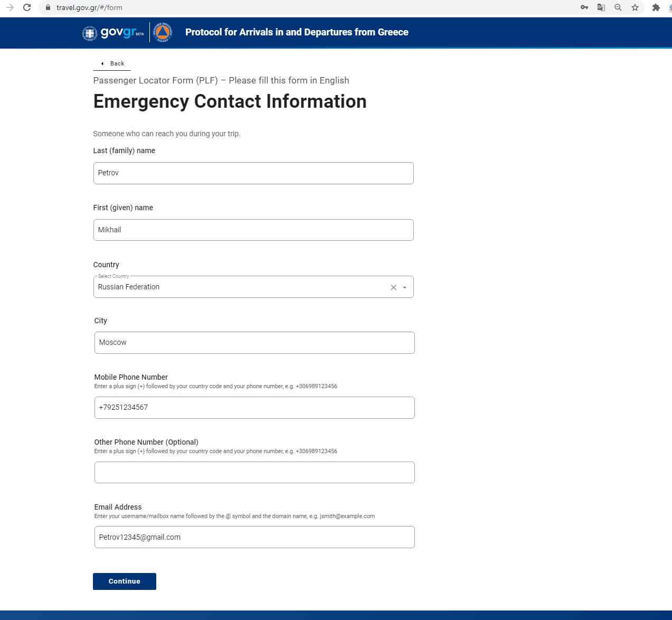Click the gov.gr logo
Screen dimensions: 672x620
(113, 33)
